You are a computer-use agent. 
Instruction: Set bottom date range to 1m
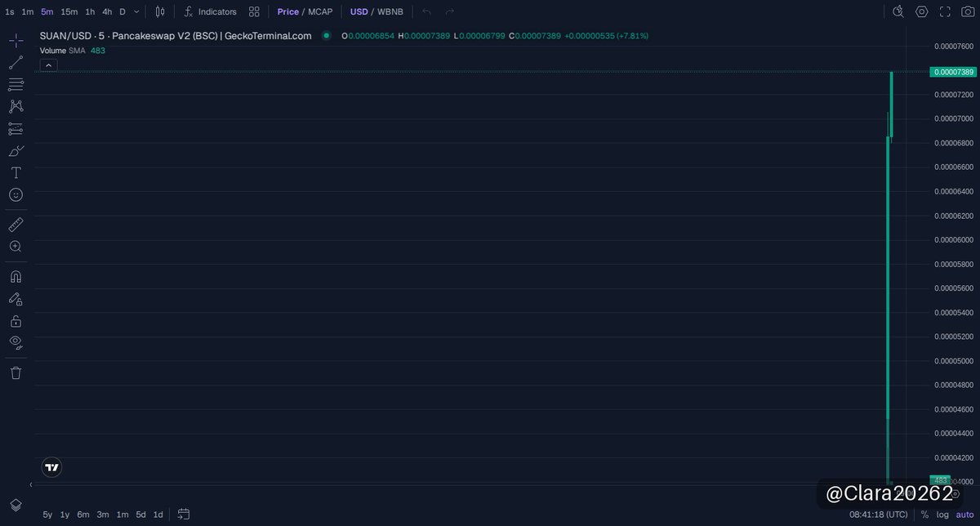(122, 515)
